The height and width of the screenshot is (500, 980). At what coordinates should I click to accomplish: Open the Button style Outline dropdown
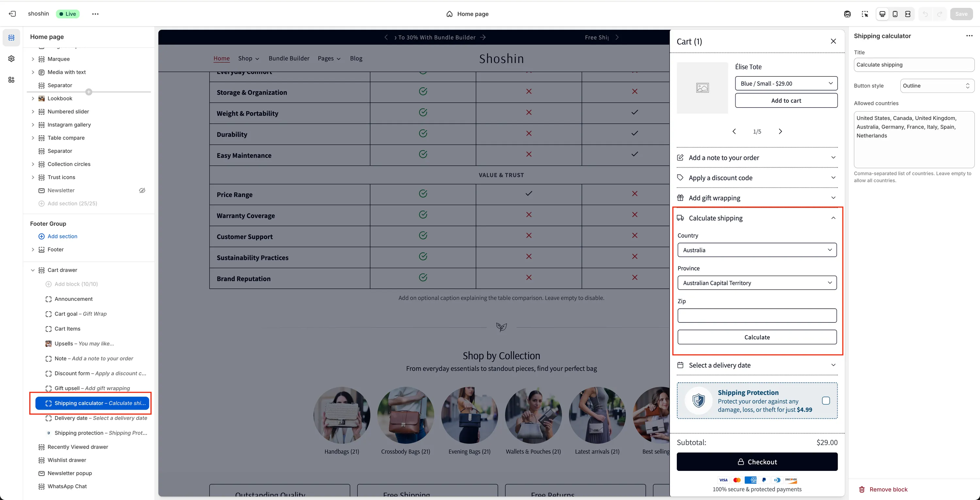point(936,86)
